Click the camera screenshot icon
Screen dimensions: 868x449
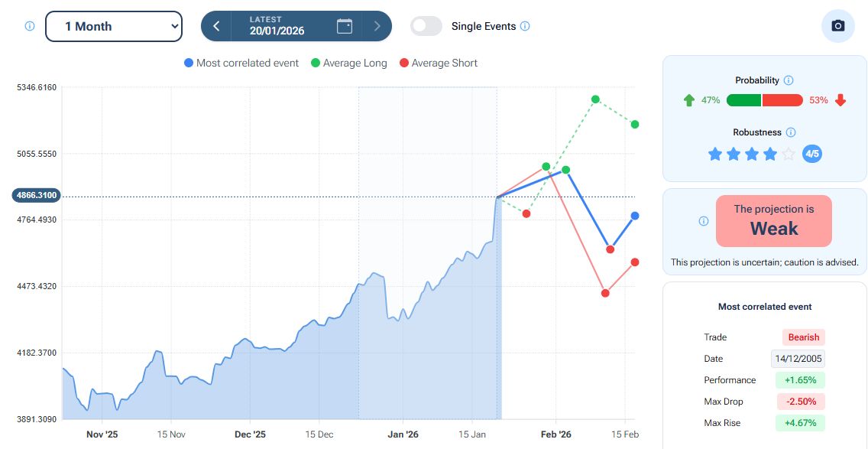[838, 26]
